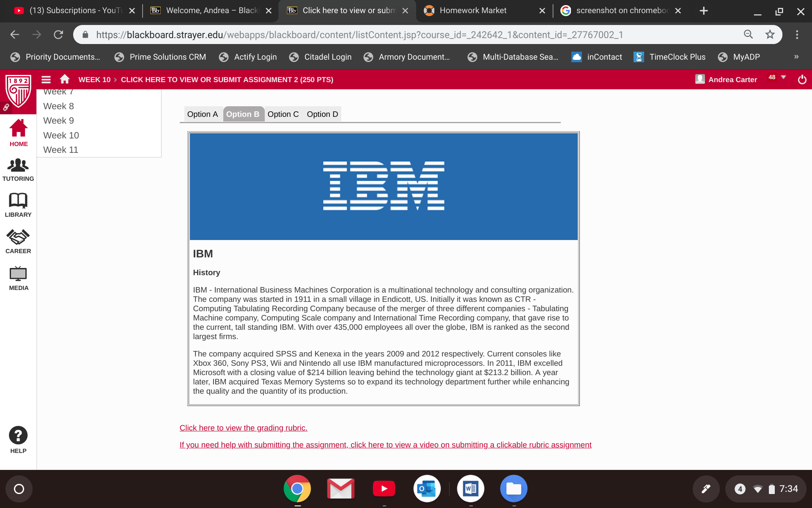Reload the current page
Screen dimensions: 812x508
click(x=58, y=35)
